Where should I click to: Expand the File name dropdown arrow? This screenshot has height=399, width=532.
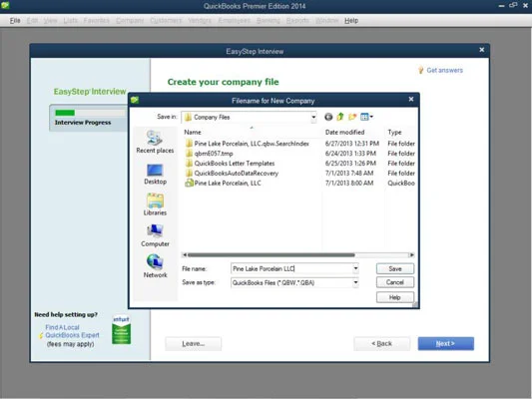[355, 268]
